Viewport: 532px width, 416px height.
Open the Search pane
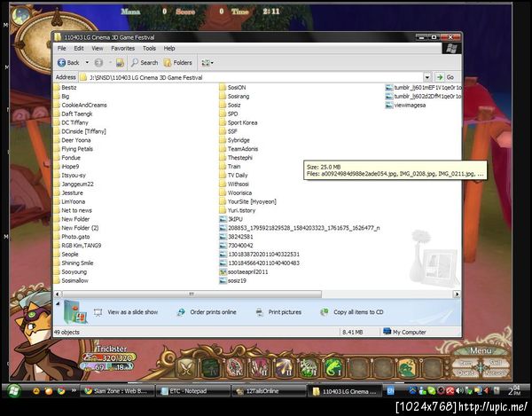[x=145, y=63]
